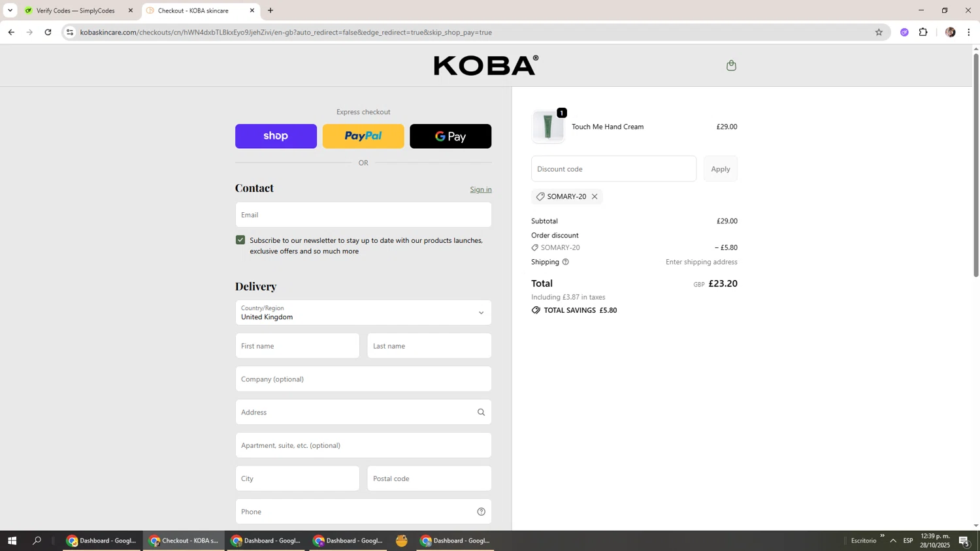Switch to the Verify Codes SimplyCodes tab
Image resolution: width=980 pixels, height=551 pixels.
pos(76,10)
